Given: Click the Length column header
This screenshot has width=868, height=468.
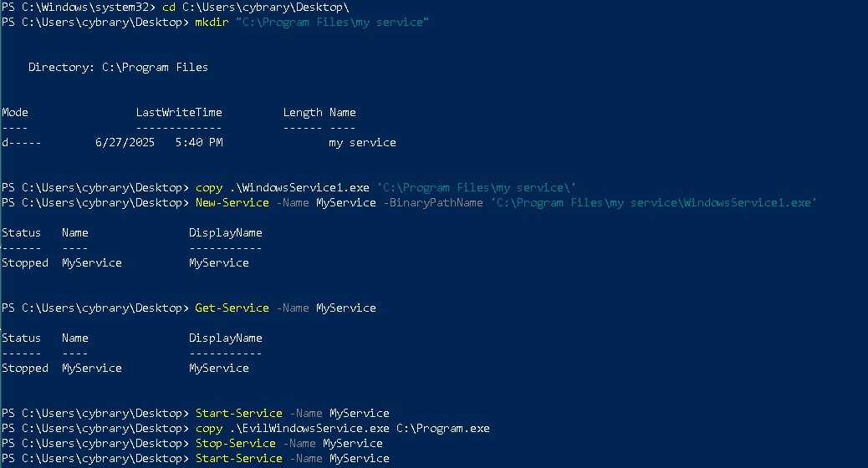Looking at the screenshot, I should click(x=302, y=112).
